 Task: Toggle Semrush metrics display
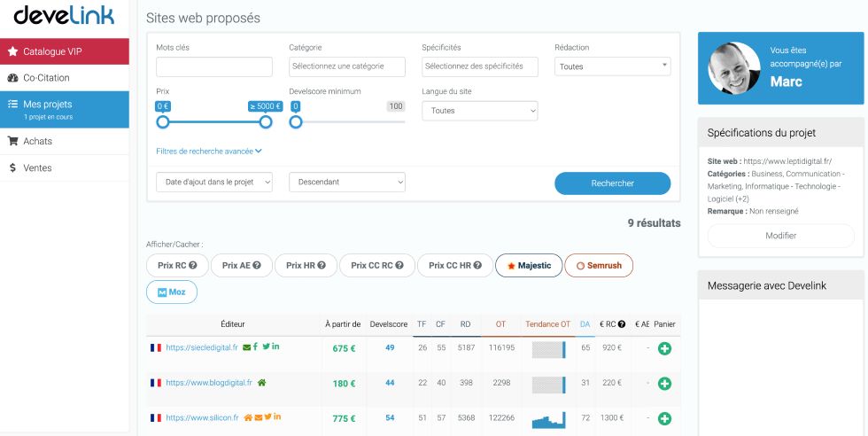pyautogui.click(x=599, y=265)
